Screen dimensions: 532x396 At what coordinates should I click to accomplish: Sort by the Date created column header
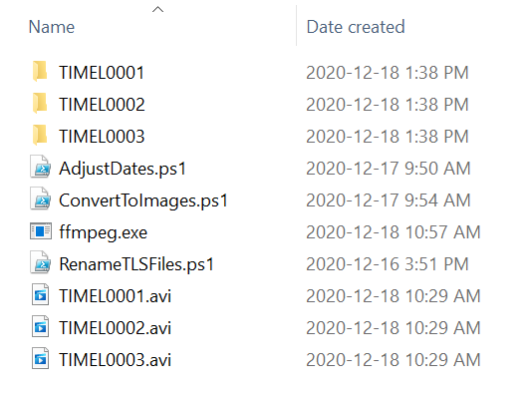pyautogui.click(x=356, y=27)
